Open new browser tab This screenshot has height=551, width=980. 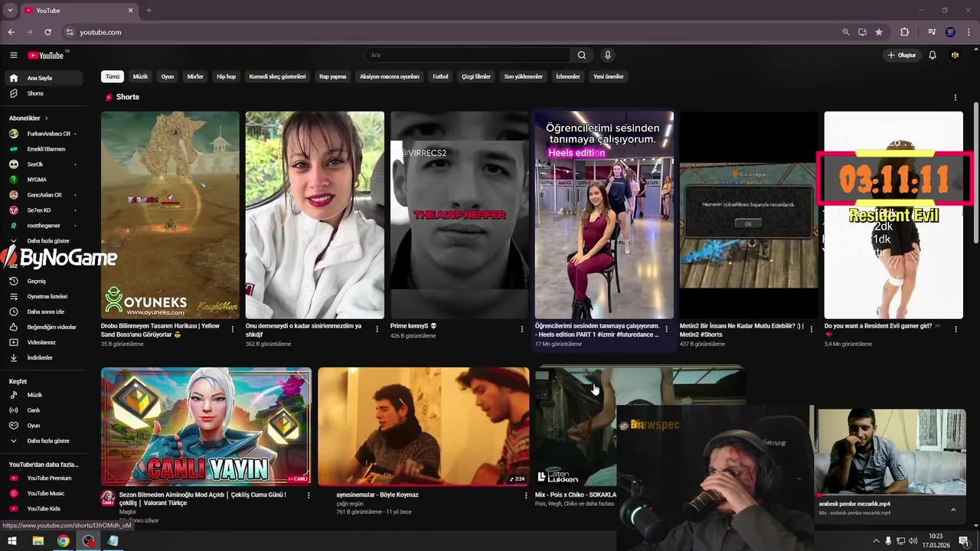point(149,10)
